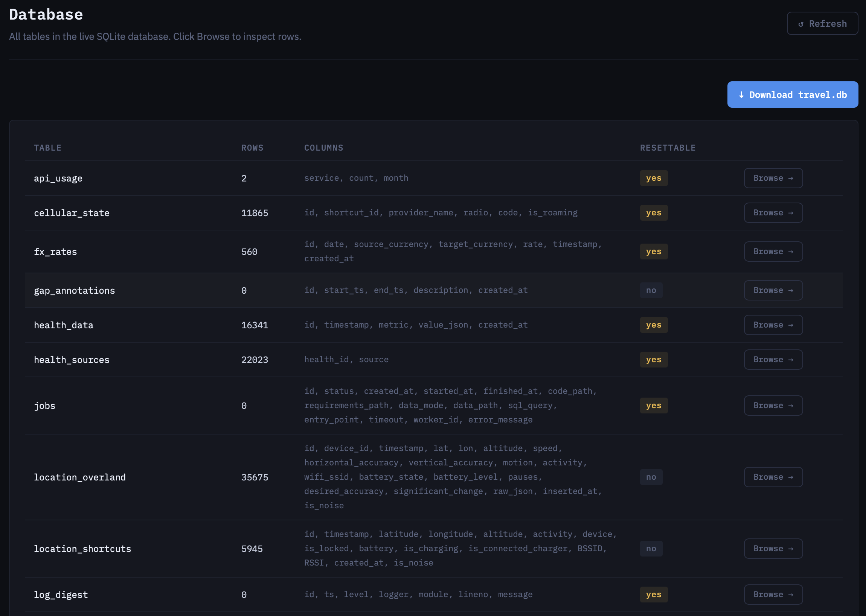Browse the api_usage table
The height and width of the screenshot is (616, 866).
(773, 178)
